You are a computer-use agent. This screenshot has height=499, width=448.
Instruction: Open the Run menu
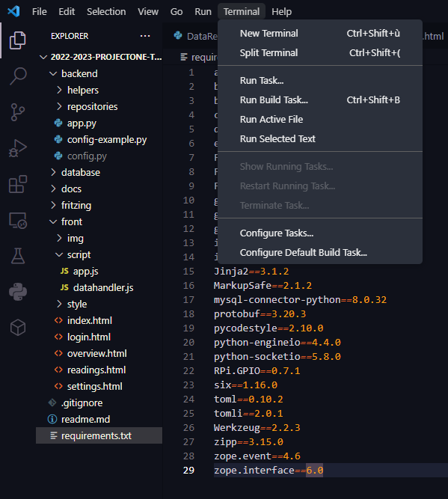pos(203,12)
